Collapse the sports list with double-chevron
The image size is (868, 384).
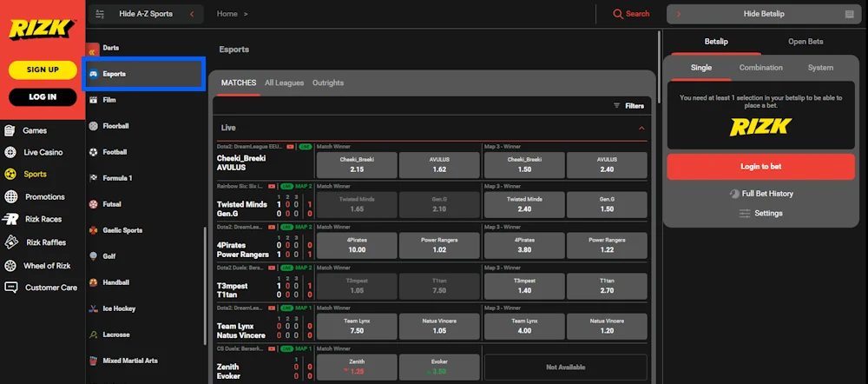coord(93,52)
